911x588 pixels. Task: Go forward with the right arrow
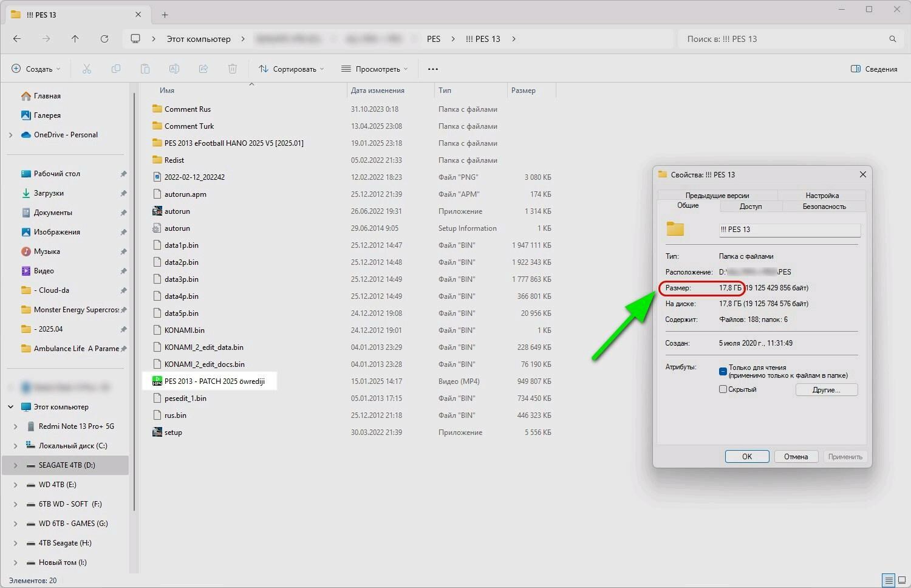(46, 39)
